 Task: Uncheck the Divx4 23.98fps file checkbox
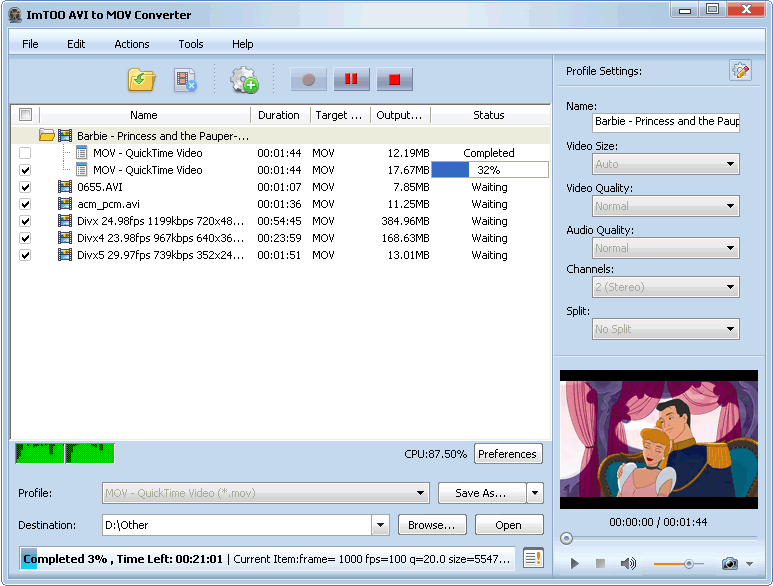click(25, 238)
